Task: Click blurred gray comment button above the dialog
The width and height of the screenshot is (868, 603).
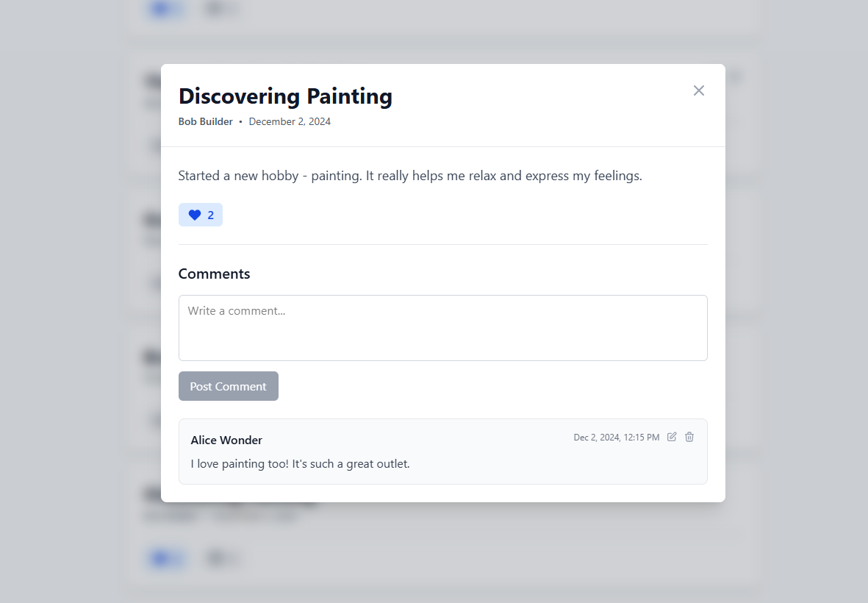Action: 220,9
